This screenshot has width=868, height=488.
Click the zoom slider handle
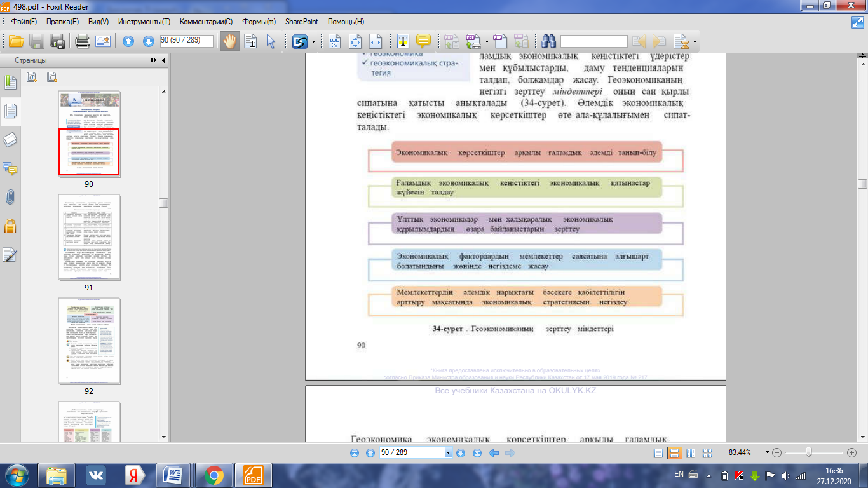pos(808,452)
